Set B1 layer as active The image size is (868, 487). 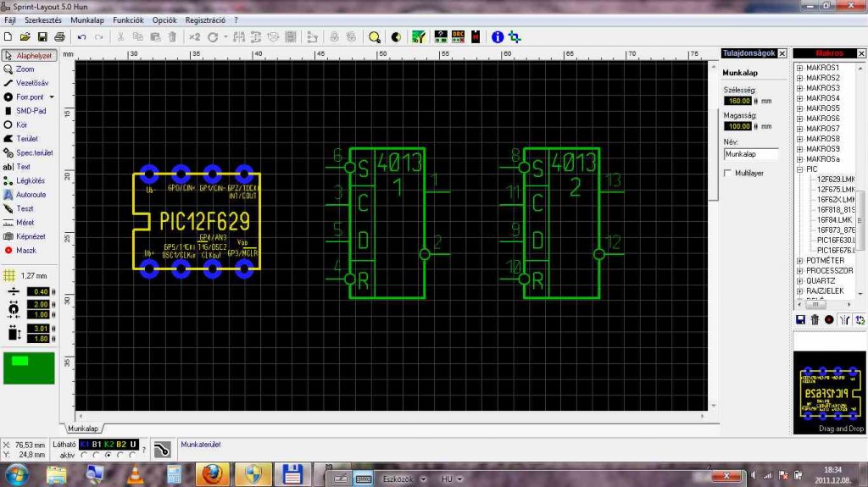tap(97, 455)
